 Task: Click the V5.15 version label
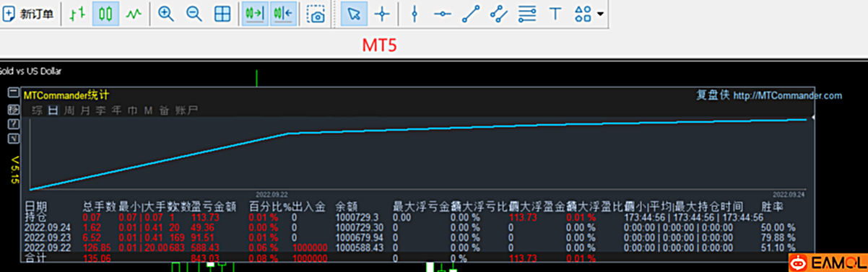pyautogui.click(x=14, y=170)
